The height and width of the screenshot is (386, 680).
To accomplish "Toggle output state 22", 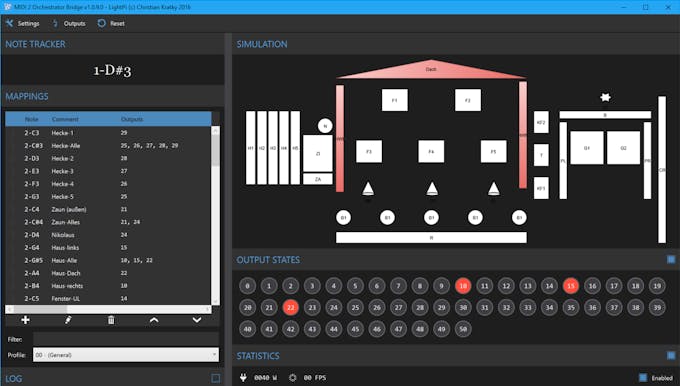I will 291,307.
